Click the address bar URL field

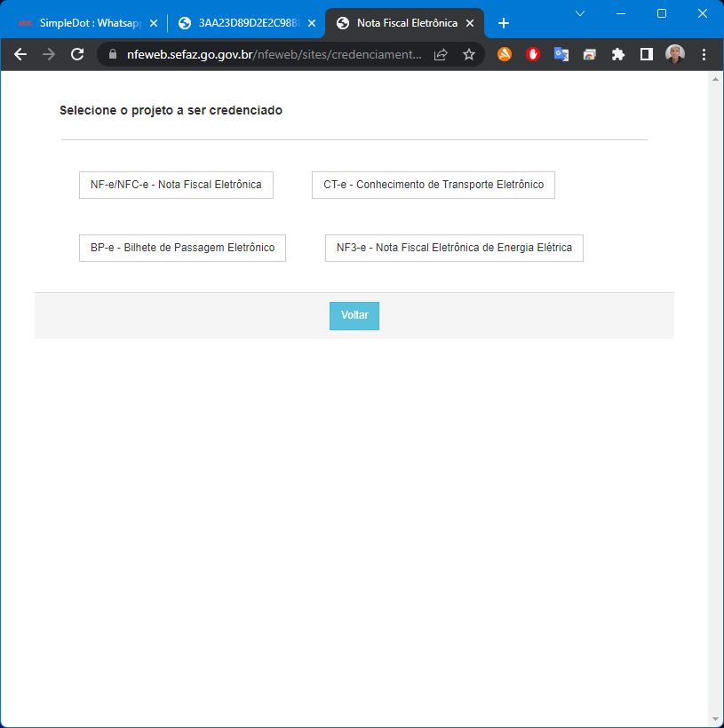(274, 54)
